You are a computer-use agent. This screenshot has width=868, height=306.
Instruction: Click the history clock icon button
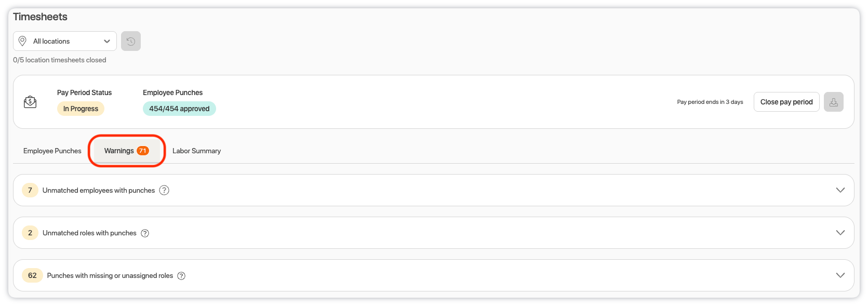pyautogui.click(x=131, y=41)
